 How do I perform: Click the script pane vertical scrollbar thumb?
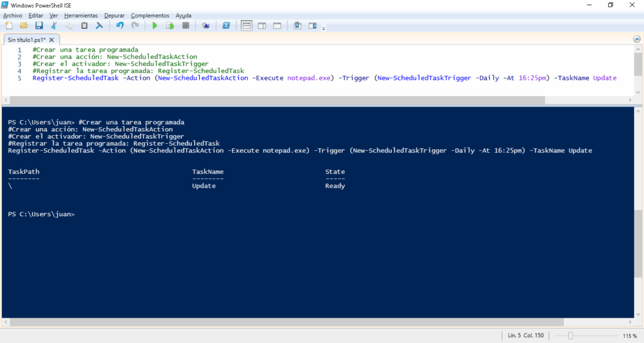point(638,63)
